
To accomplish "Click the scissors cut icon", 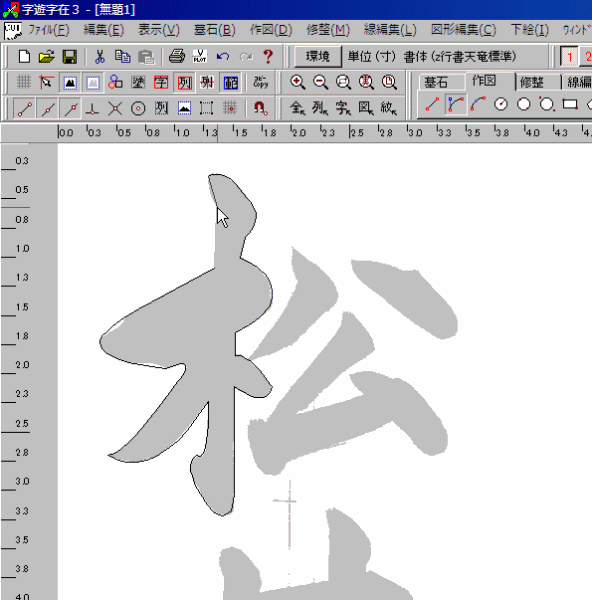I will (x=99, y=57).
